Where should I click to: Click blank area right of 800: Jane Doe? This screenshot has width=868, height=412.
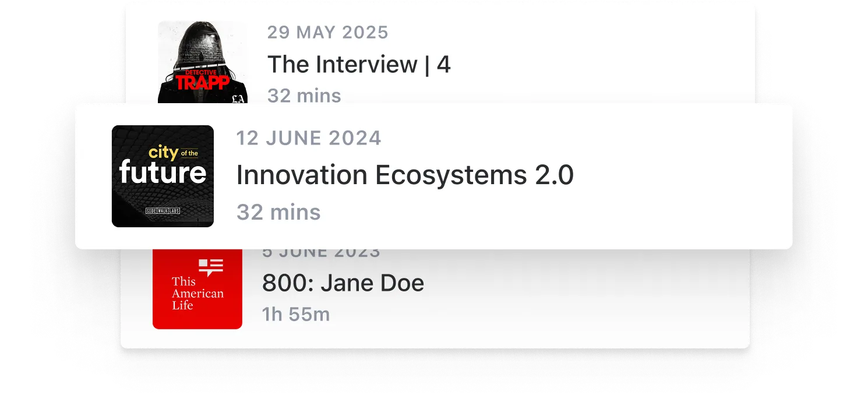[583, 284]
